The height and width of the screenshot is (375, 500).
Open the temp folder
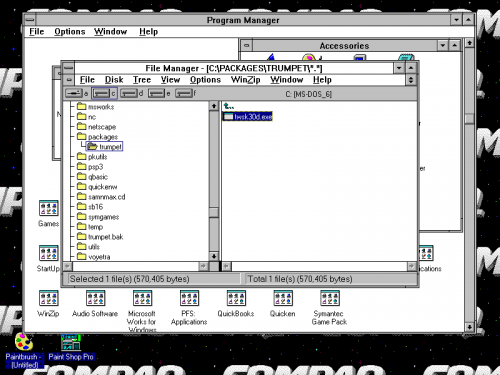[90, 227]
